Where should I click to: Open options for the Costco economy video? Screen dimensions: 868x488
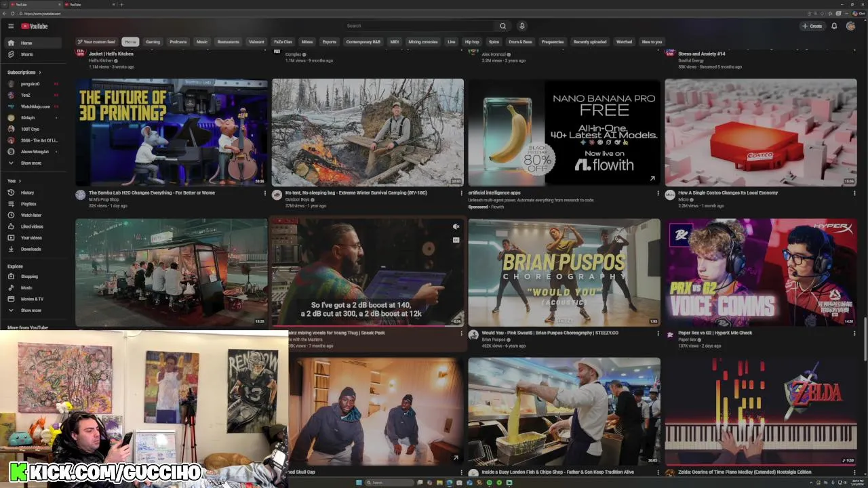854,193
